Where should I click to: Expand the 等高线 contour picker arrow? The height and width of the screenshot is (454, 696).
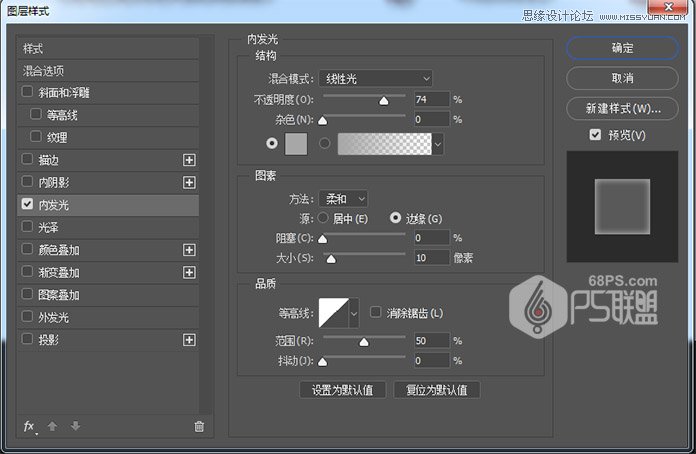[x=354, y=313]
